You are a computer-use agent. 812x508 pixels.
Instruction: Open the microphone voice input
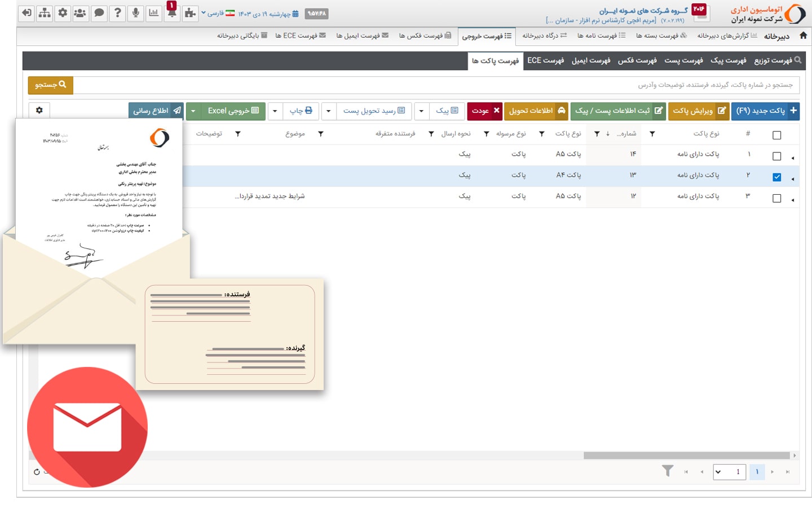[135, 13]
